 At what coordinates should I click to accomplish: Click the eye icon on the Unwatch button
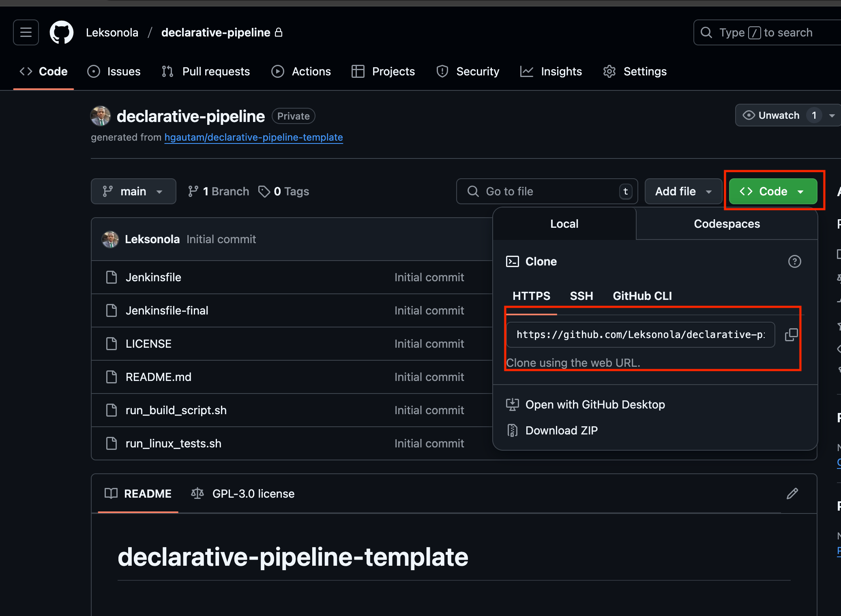click(749, 115)
